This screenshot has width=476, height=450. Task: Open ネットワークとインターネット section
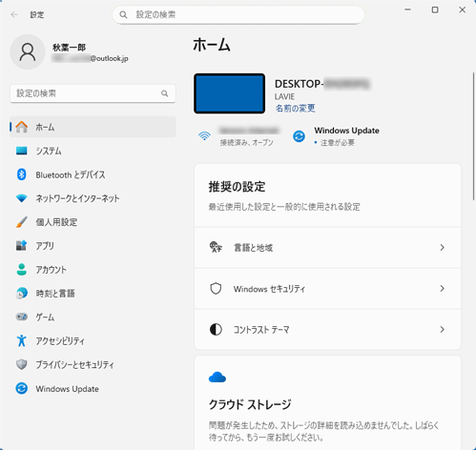pos(93,198)
